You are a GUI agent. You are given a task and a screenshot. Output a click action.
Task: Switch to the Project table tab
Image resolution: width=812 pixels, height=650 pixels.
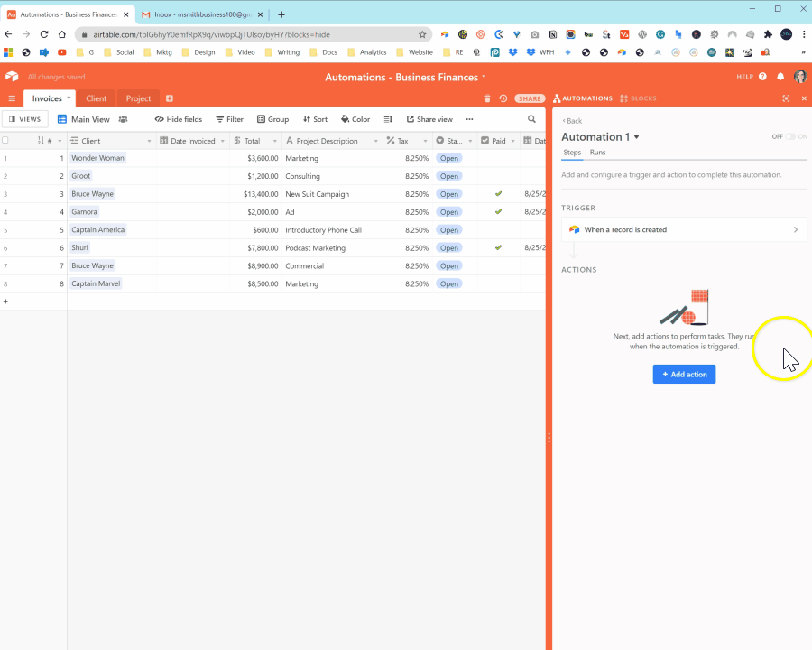[x=138, y=97]
